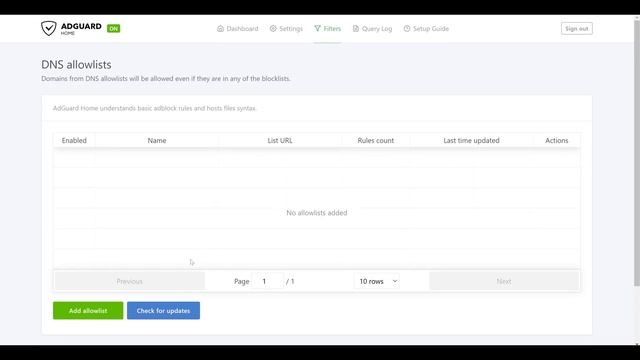640x360 pixels.
Task: Click the DNS allowlists page heading
Action: pyautogui.click(x=76, y=64)
